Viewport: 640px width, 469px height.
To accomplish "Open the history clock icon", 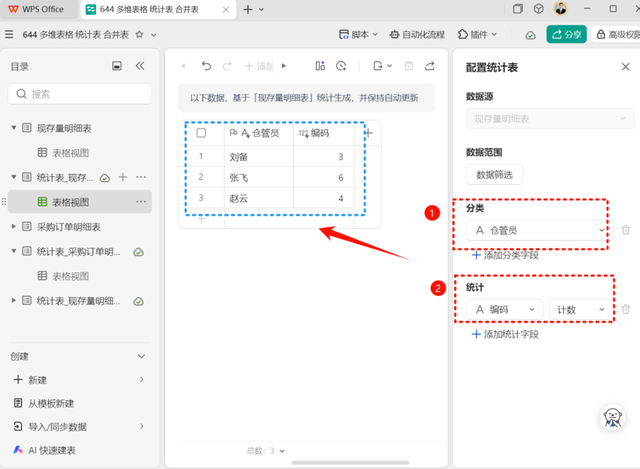I will point(341,66).
